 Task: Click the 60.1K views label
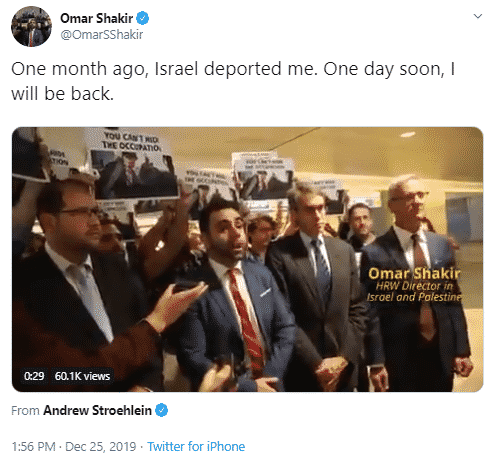82,376
